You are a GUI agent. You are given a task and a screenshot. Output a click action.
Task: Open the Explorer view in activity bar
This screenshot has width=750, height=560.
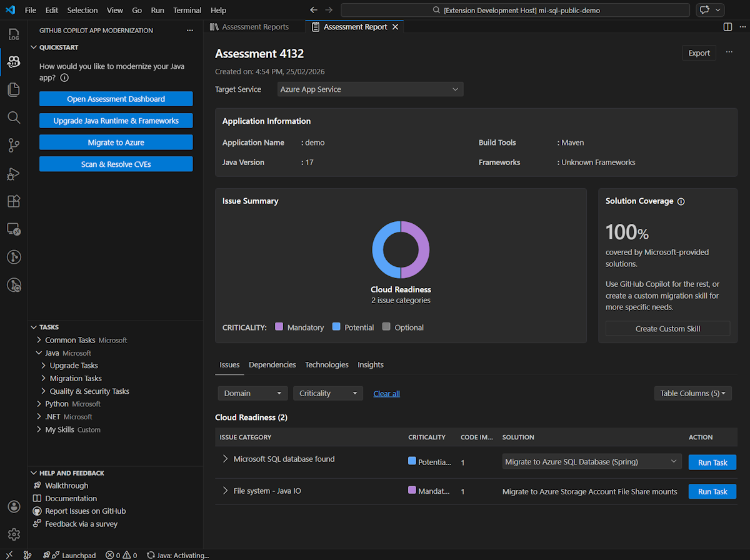pos(14,89)
